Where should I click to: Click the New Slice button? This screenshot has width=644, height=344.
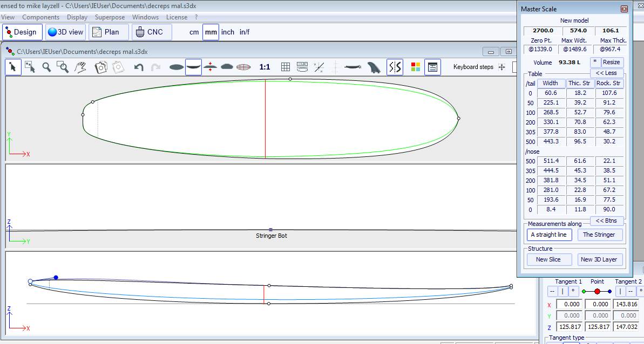[548, 259]
